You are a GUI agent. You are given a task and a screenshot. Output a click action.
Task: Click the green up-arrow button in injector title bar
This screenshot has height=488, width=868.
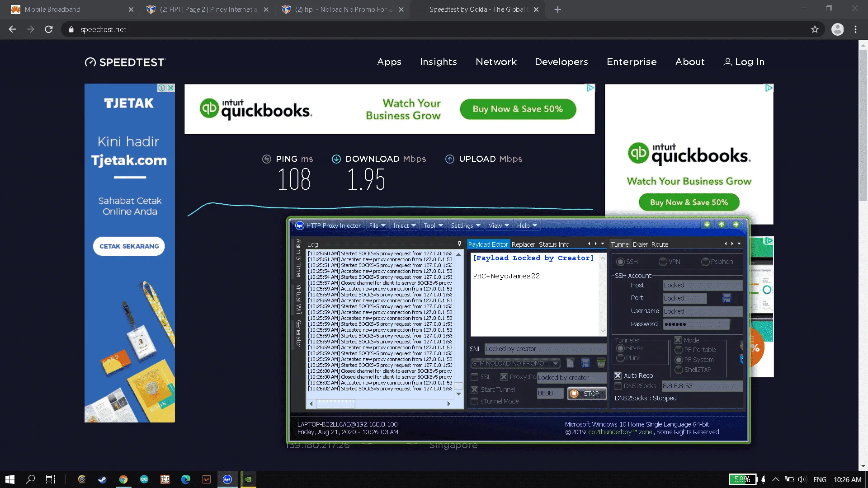[x=722, y=225]
